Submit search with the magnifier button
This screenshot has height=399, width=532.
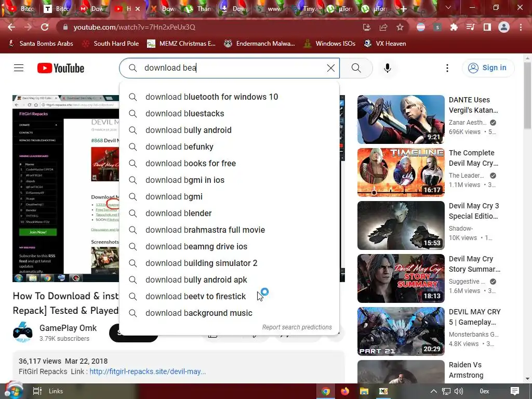coord(356,68)
